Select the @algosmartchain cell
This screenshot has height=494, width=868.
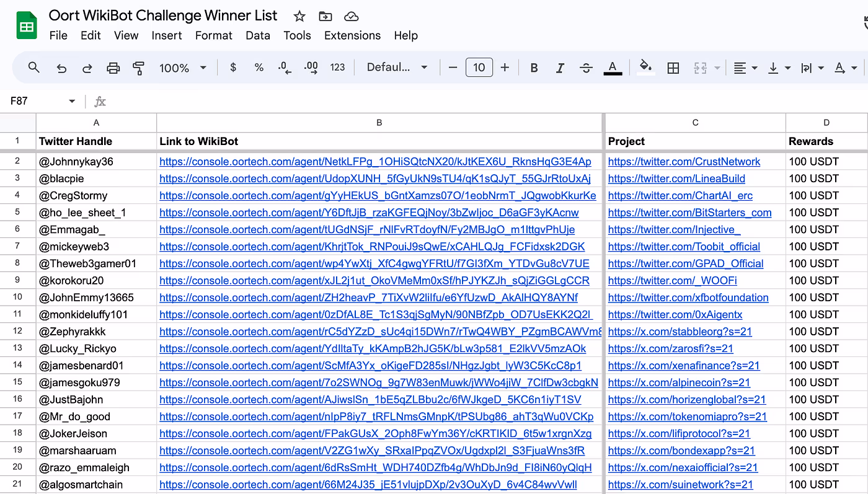click(x=96, y=485)
